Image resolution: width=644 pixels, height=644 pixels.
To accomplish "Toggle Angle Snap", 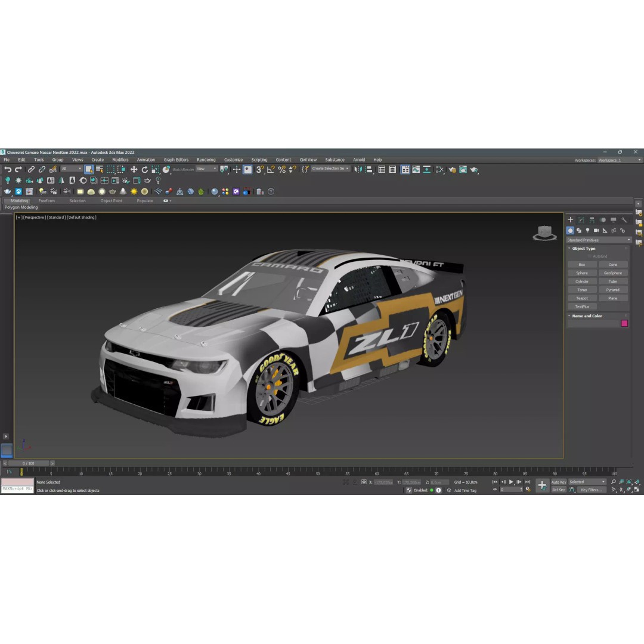I will click(271, 169).
